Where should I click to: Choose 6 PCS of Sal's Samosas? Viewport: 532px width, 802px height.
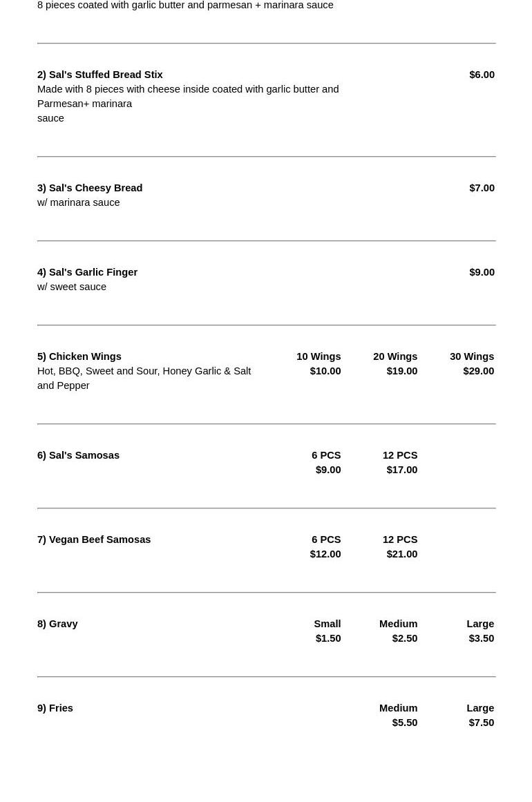(x=327, y=463)
